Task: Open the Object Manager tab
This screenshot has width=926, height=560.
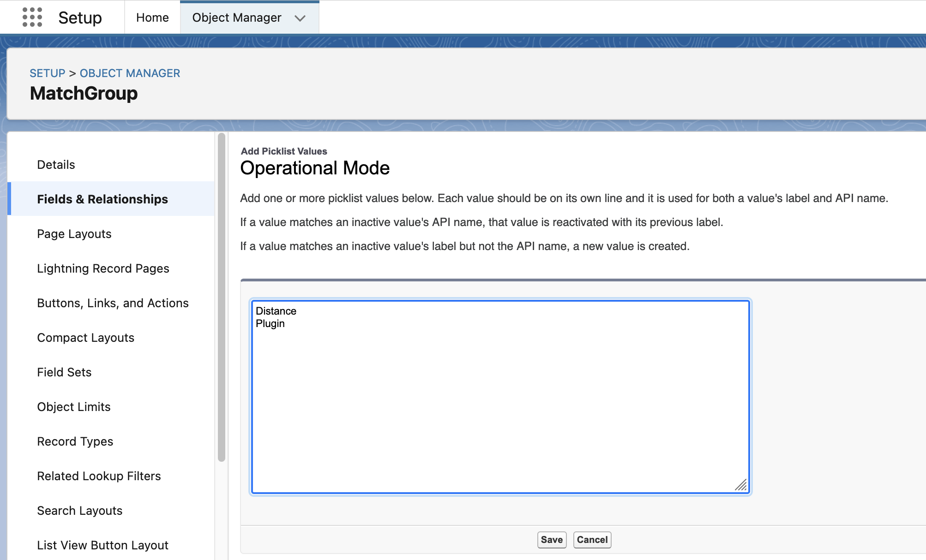Action: pyautogui.click(x=237, y=18)
